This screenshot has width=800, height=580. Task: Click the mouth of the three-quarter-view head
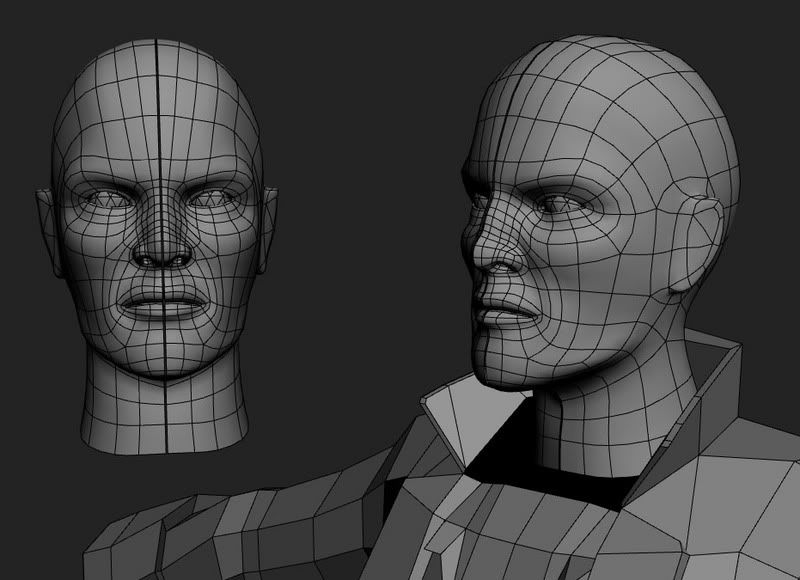coord(508,312)
